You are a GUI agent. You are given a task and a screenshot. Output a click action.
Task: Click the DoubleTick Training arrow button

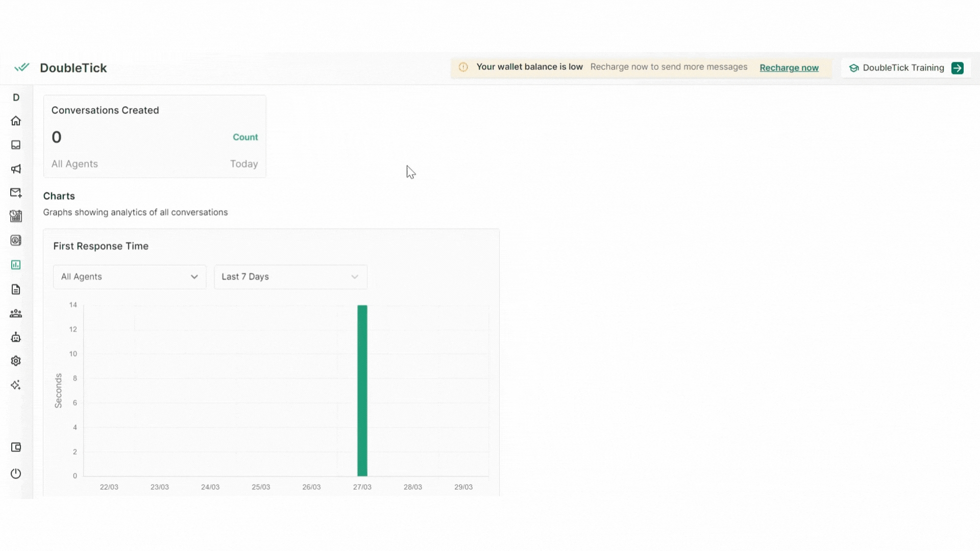tap(957, 68)
